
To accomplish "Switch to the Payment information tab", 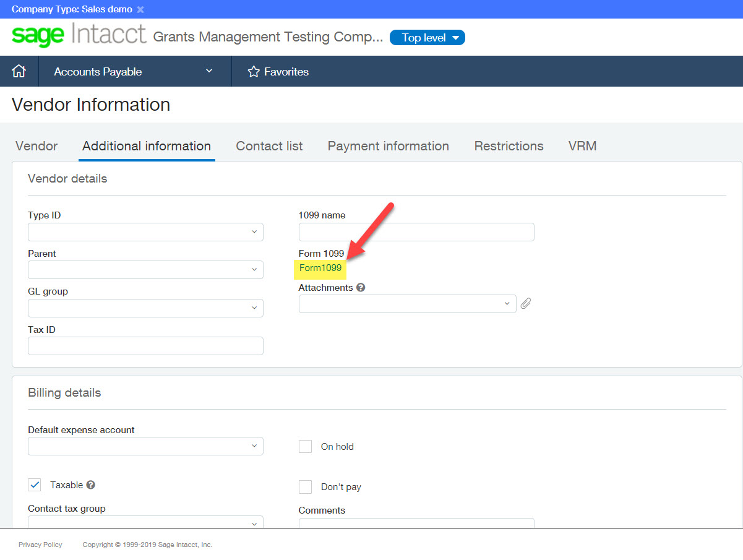I will [388, 146].
